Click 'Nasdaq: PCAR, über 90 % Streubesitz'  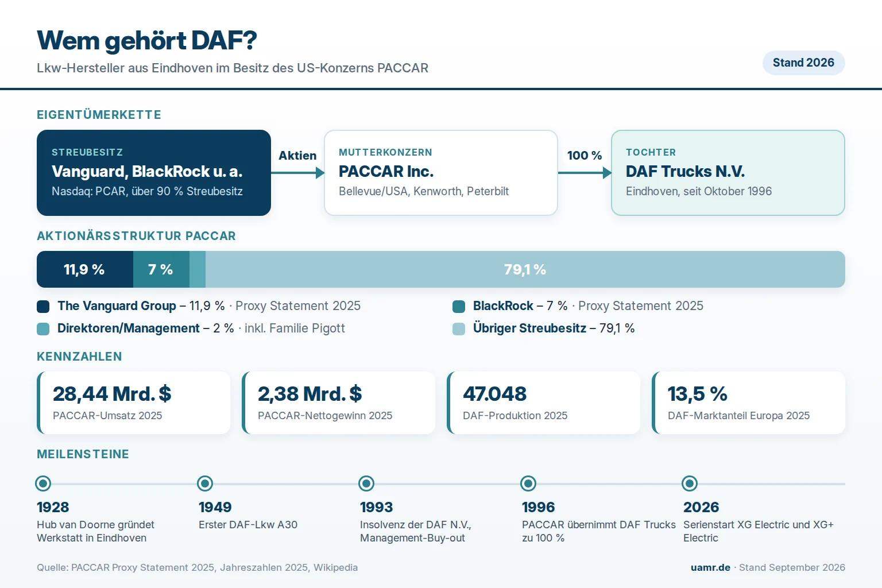coord(147,191)
